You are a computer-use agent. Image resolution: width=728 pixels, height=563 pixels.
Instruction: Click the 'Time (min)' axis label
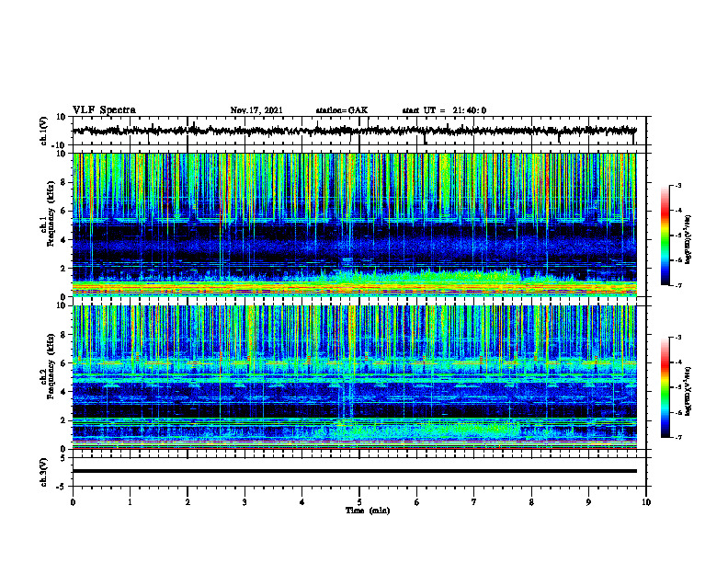coord(368,511)
